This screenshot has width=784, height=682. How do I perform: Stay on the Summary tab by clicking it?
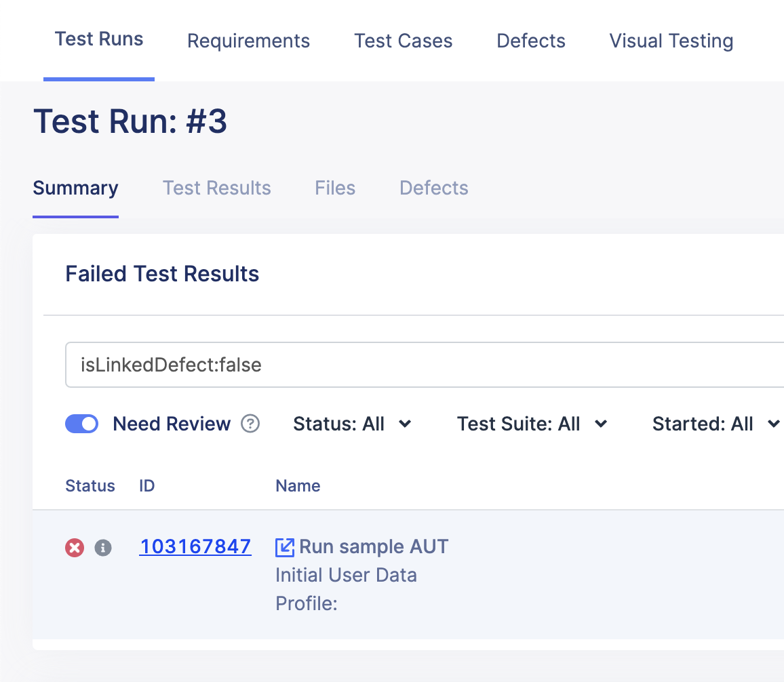75,188
